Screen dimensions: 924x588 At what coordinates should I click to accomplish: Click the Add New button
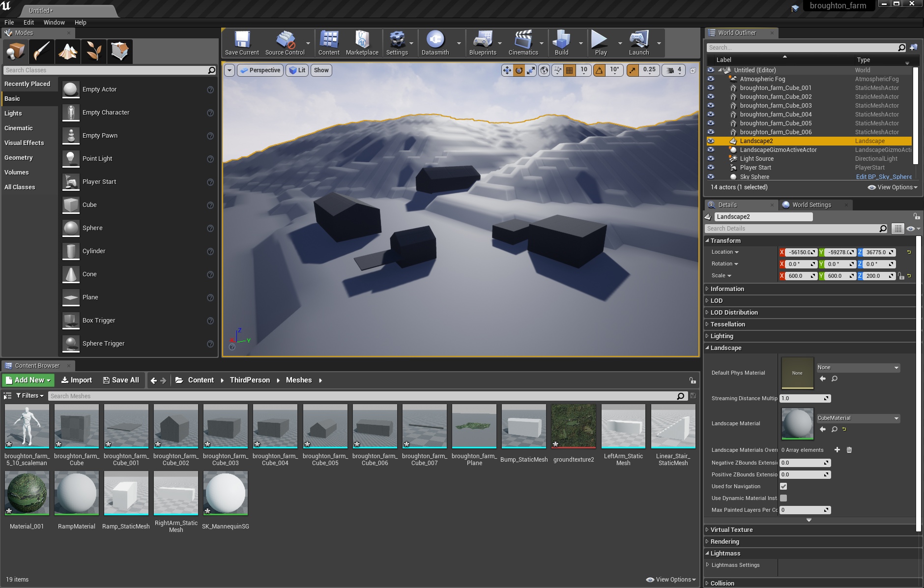click(x=28, y=380)
